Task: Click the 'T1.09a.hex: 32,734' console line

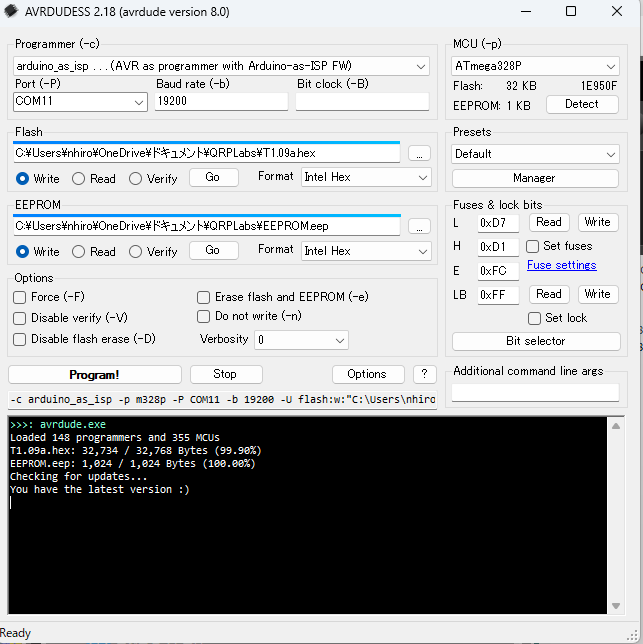Action: pyautogui.click(x=135, y=451)
